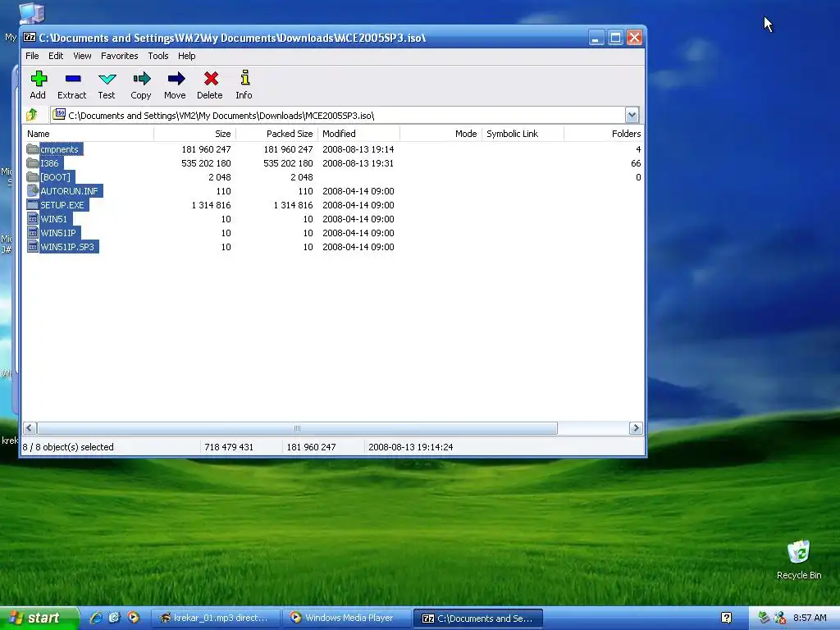840x630 pixels.
Task: Click the WIN51IP file icon
Action: [33, 232]
